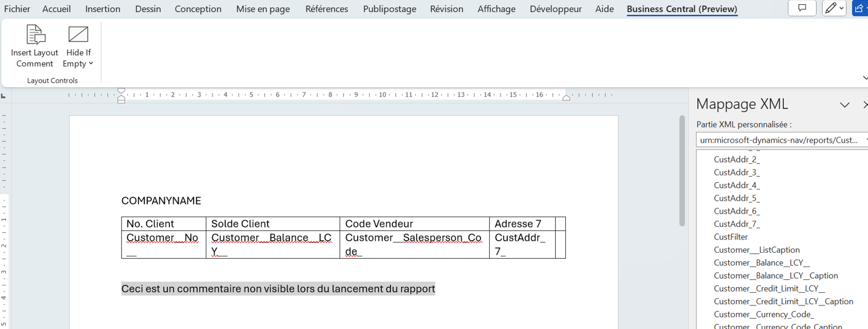Select Customer__Balance__LCY__ in XML mapping list
The height and width of the screenshot is (329, 868).
(x=761, y=262)
